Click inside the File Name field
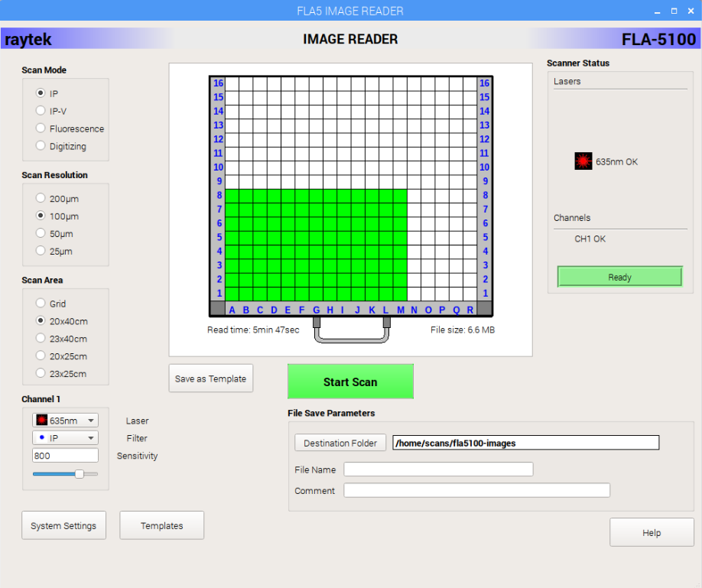The image size is (702, 588). pyautogui.click(x=438, y=469)
